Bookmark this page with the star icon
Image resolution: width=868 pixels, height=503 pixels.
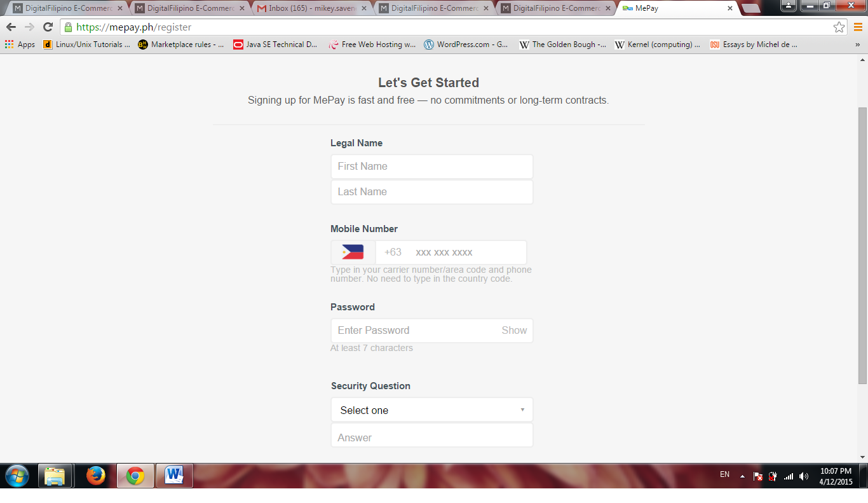click(839, 27)
